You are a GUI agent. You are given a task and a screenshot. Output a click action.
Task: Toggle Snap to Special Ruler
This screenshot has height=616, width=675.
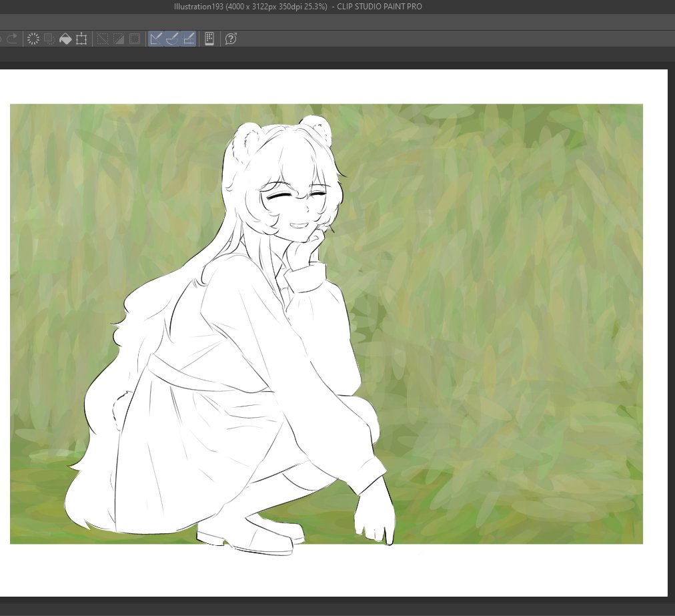click(x=172, y=39)
